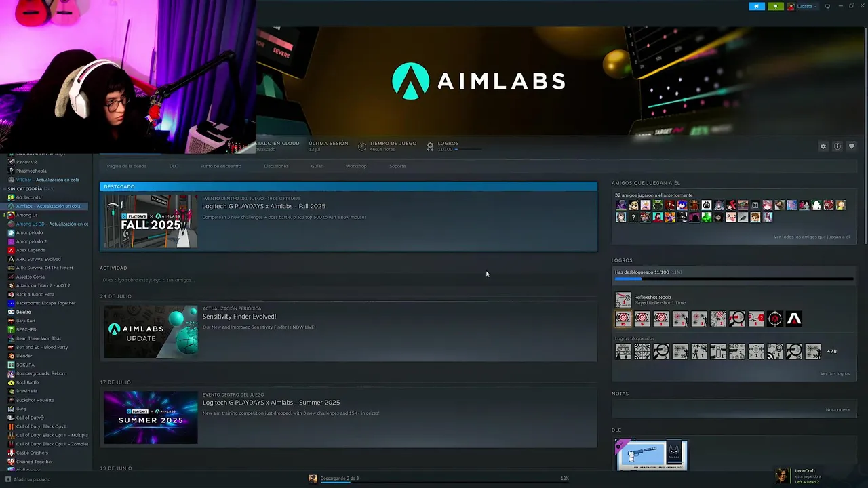868x488 pixels.
Task: View all friends who play this game
Action: [811, 237]
